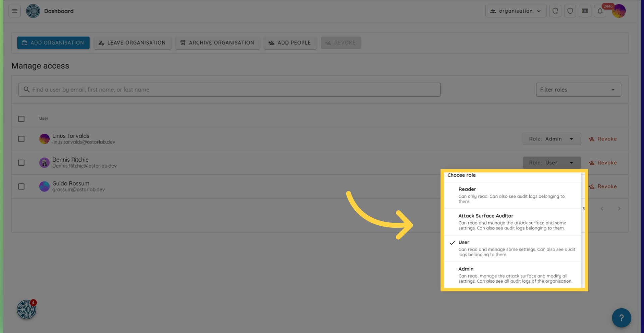
Task: Choose the Admin role option
Action: coord(513,275)
